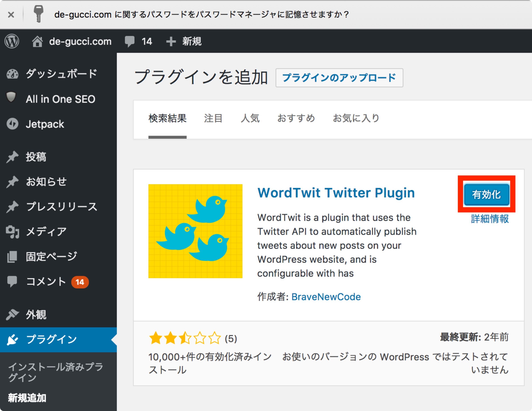The width and height of the screenshot is (532, 411).
Task: Open WordTwit Twitter Plugin title link
Action: point(336,193)
